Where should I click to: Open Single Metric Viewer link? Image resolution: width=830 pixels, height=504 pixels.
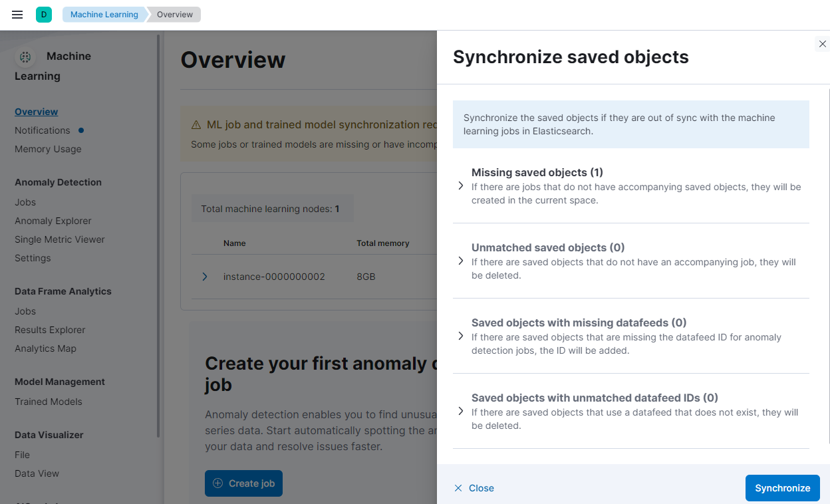(x=60, y=239)
